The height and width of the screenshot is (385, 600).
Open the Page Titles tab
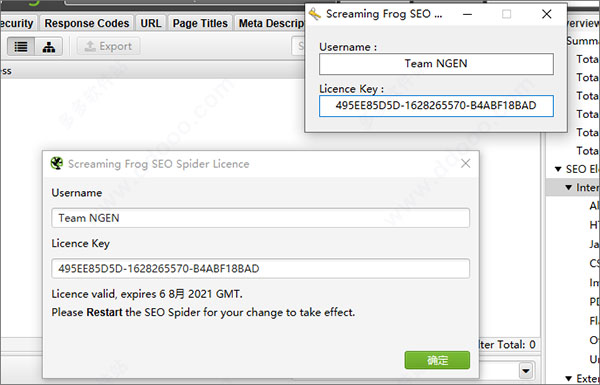coord(200,23)
